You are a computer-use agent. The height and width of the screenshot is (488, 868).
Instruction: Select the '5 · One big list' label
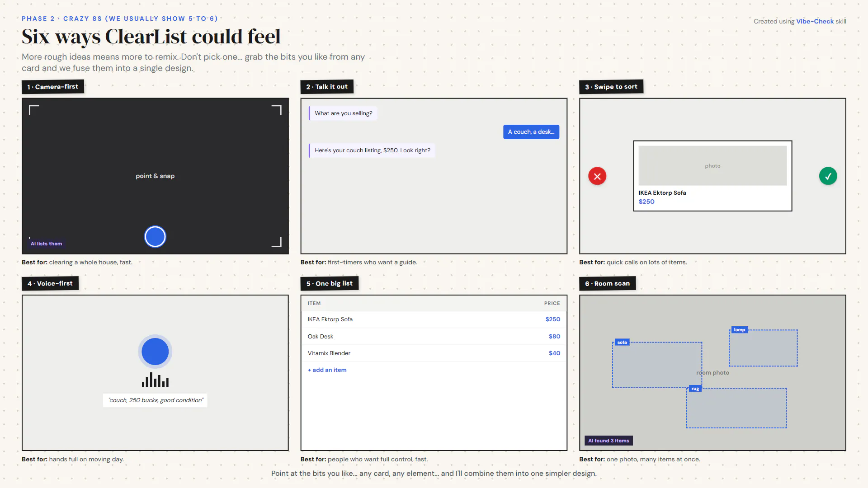pos(330,283)
